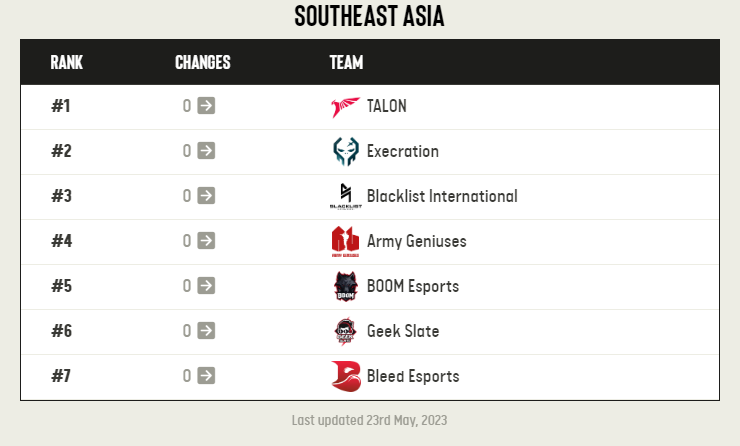Image resolution: width=740 pixels, height=446 pixels.
Task: Click the Southeast Asia heading
Action: 370,16
